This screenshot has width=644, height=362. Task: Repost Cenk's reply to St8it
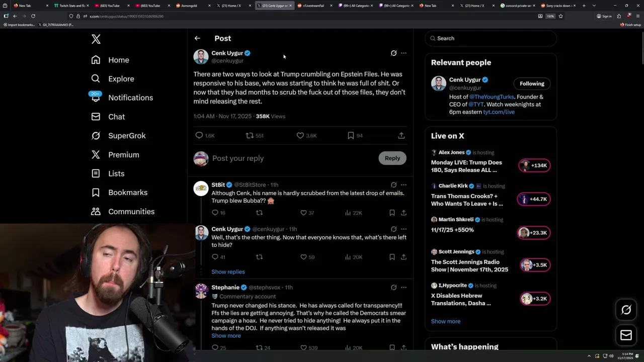point(259,257)
